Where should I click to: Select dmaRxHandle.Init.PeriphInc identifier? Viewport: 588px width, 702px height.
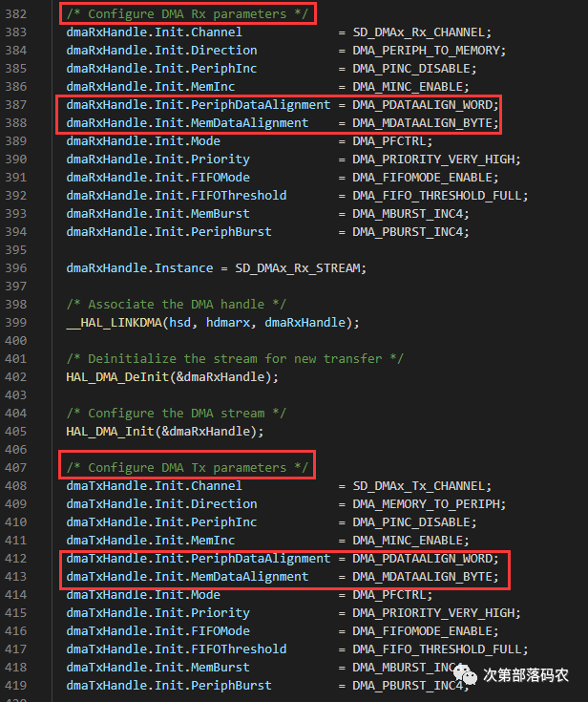click(x=161, y=69)
